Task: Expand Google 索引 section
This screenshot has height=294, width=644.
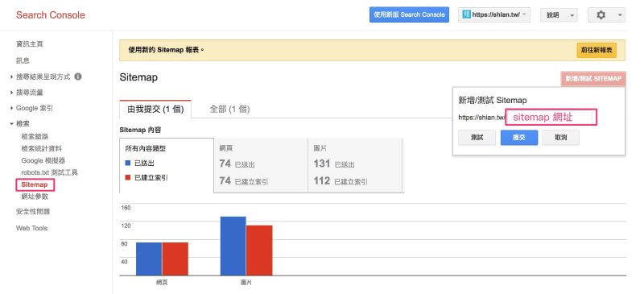Action: coord(31,108)
